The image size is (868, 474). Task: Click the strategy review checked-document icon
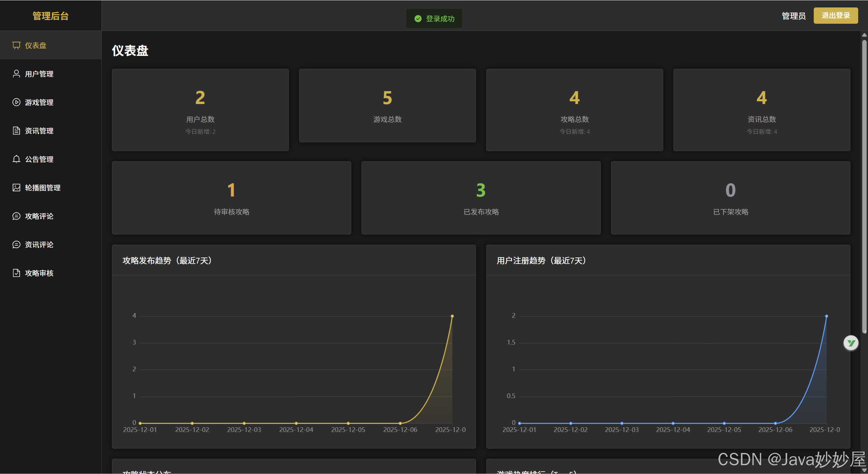pyautogui.click(x=16, y=273)
